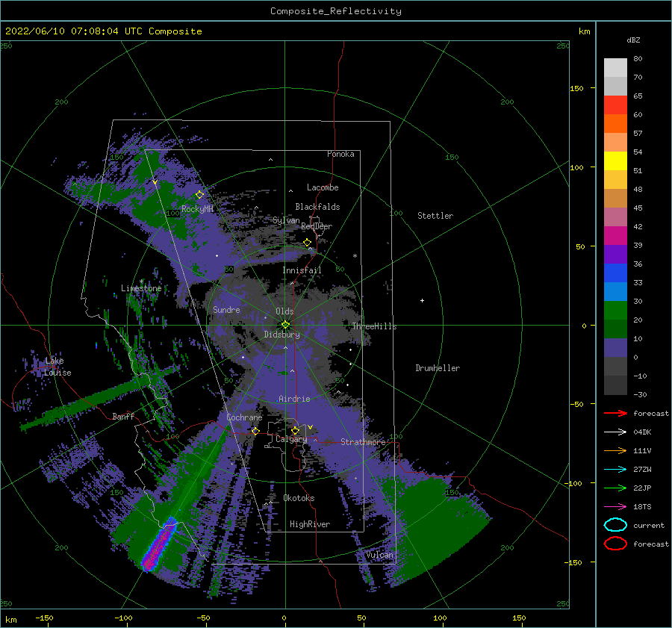Click the HighRiver label

310,524
